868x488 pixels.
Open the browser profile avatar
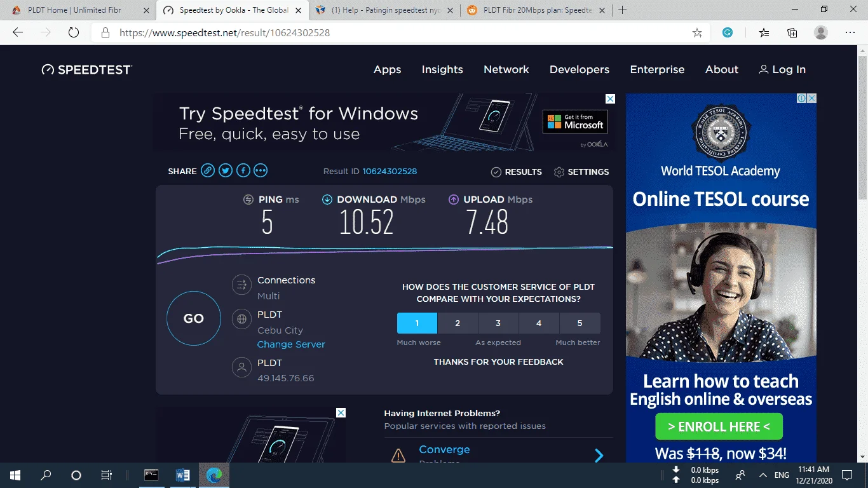pyautogui.click(x=821, y=33)
